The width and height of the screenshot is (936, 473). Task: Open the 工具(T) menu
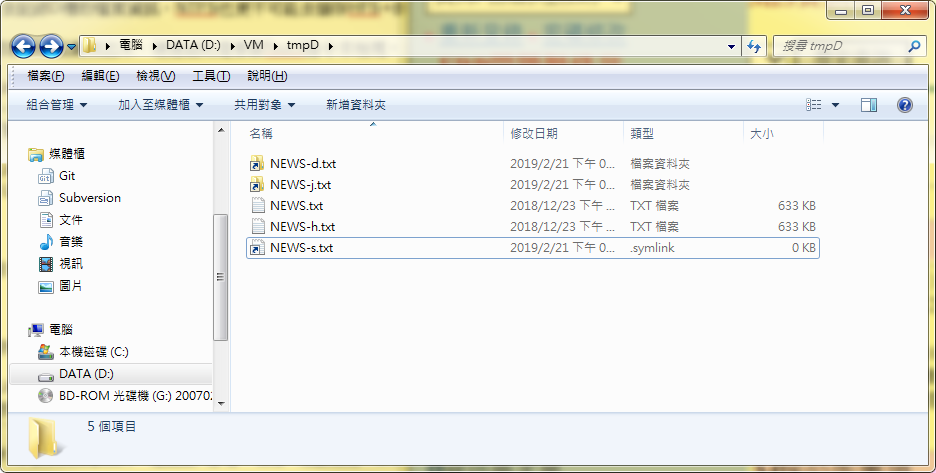click(211, 76)
